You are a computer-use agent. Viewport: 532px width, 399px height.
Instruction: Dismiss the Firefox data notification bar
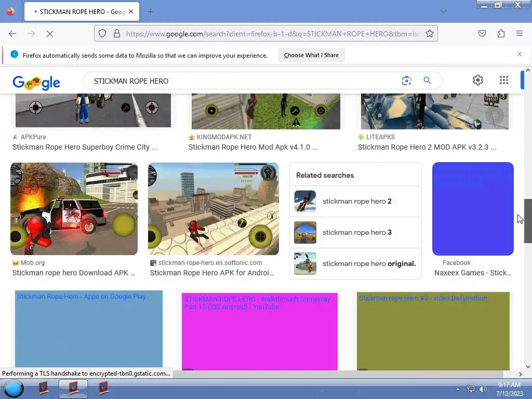click(x=520, y=54)
